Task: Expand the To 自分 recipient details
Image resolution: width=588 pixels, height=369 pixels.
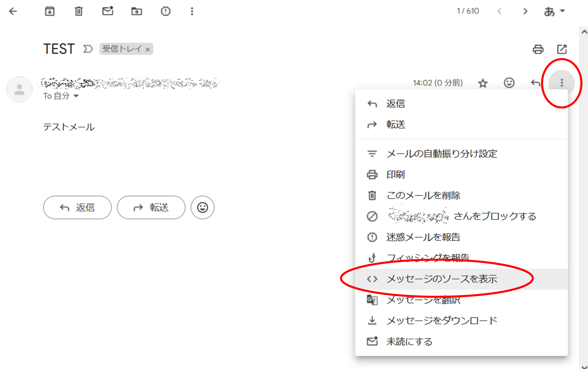Action: pos(76,96)
